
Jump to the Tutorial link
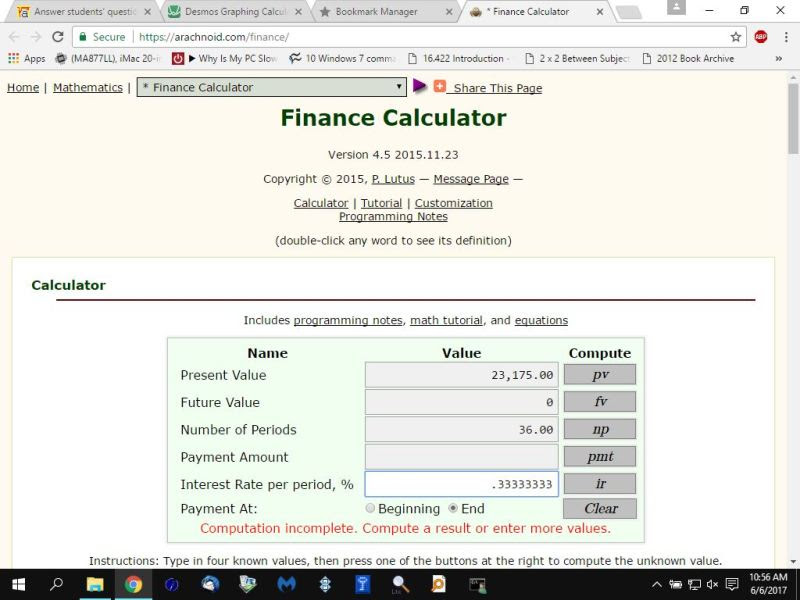point(382,203)
